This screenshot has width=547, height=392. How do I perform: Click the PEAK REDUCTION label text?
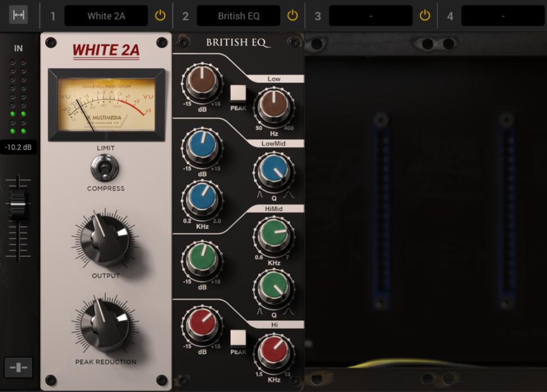click(105, 362)
